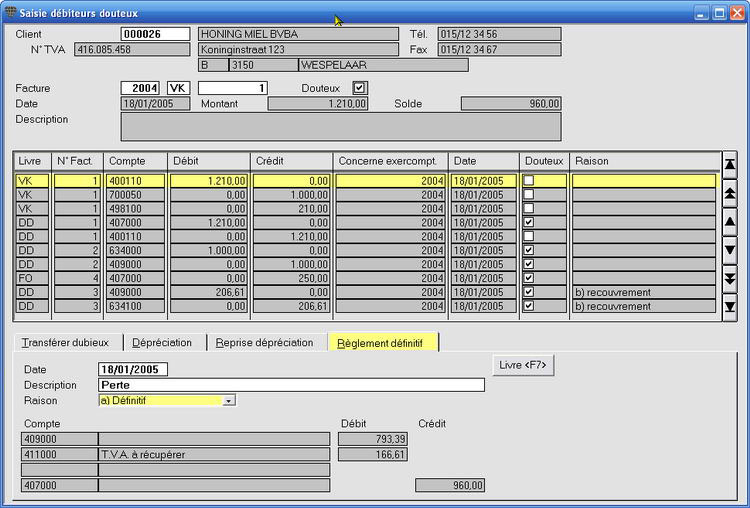Click 'b) recouvrement' reason on 409000 row
This screenshot has height=508, width=750.
coord(644,292)
